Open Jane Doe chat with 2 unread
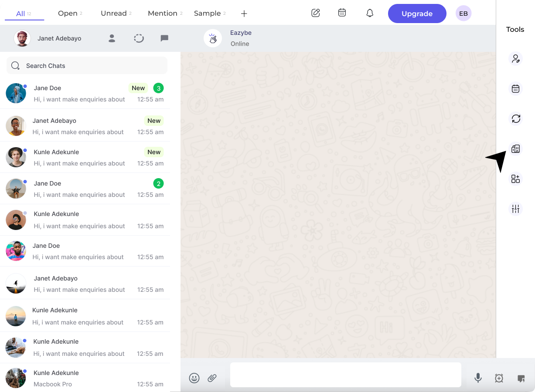Viewport: 535px width, 392px height. [85, 189]
